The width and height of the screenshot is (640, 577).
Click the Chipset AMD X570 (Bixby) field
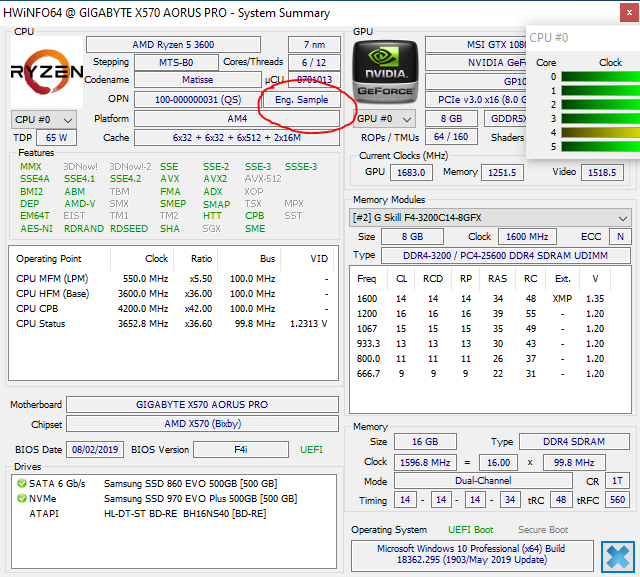(202, 424)
